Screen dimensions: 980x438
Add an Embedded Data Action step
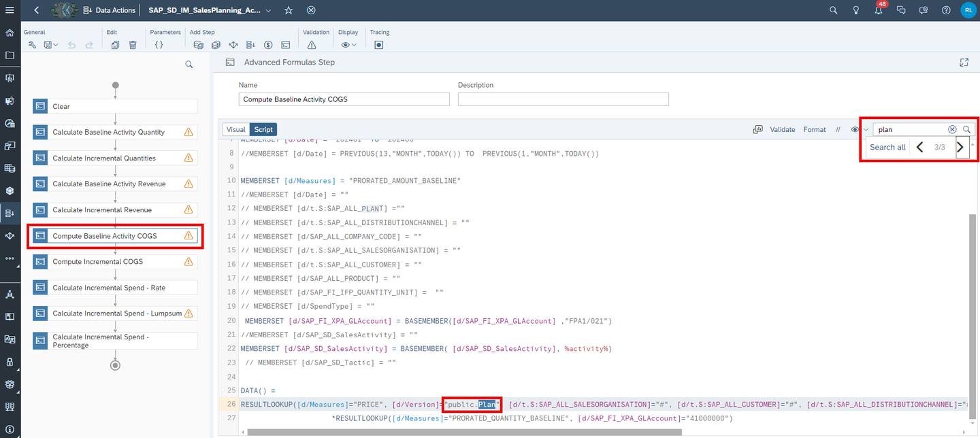point(250,45)
